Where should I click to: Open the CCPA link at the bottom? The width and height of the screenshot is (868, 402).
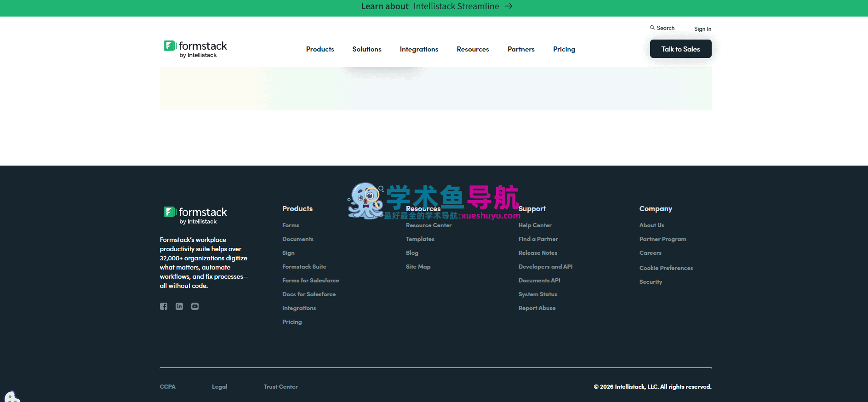click(168, 387)
